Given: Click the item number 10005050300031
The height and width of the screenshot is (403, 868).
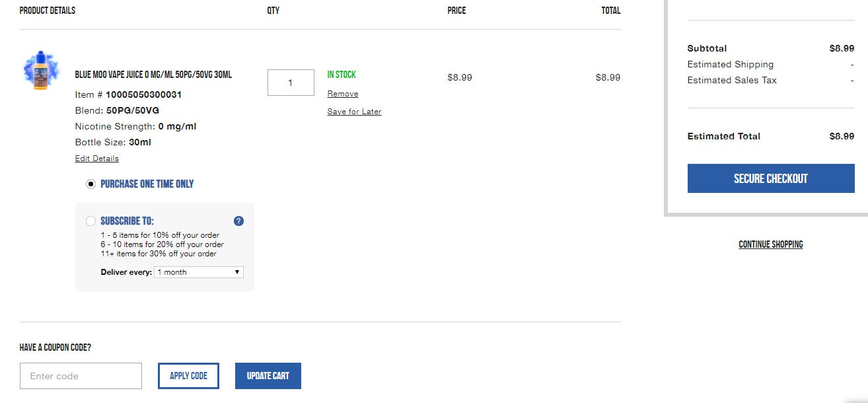Looking at the screenshot, I should tap(143, 94).
